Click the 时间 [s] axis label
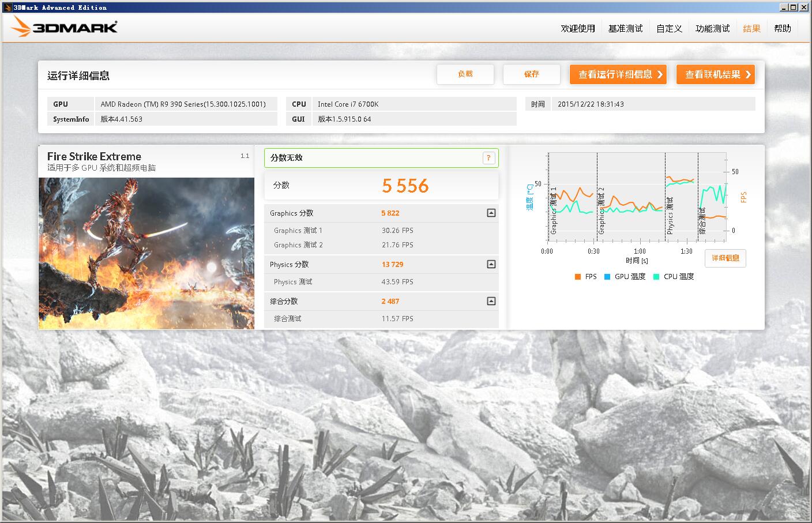This screenshot has width=812, height=523. (x=637, y=261)
